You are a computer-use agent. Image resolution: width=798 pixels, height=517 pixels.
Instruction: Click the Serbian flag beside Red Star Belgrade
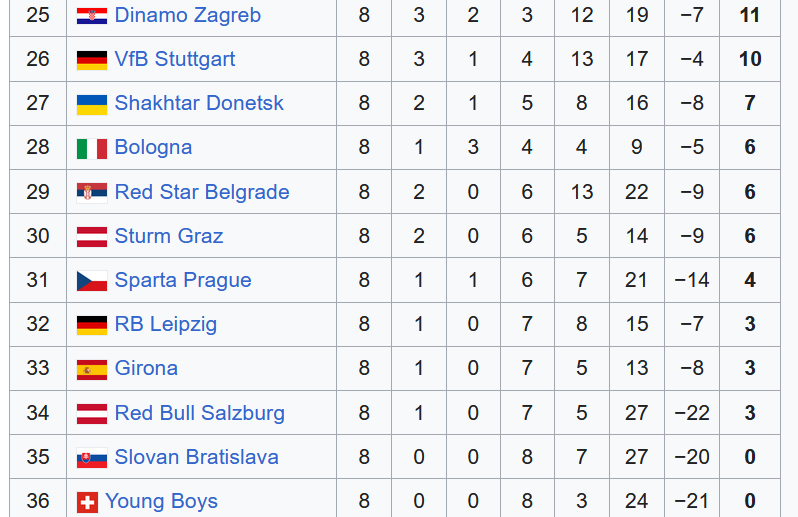pyautogui.click(x=92, y=193)
